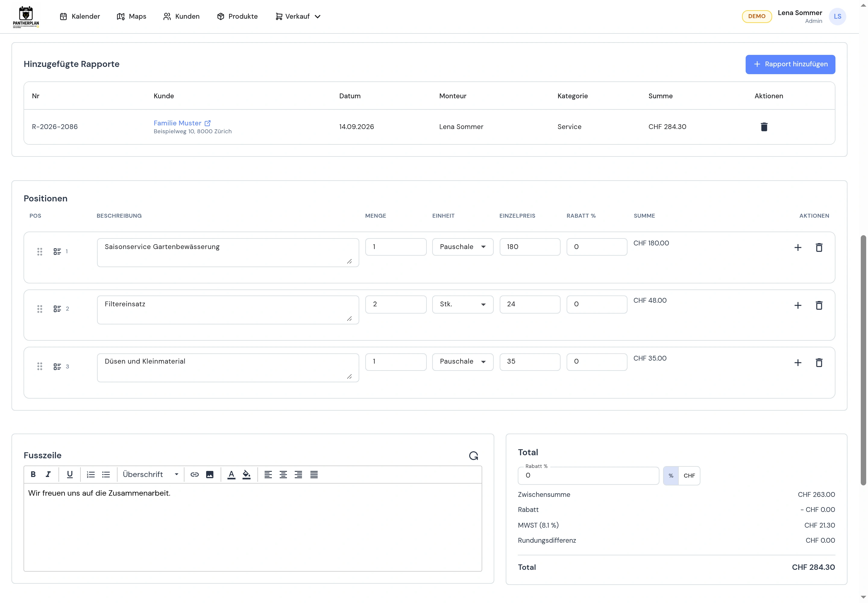Insert a link in the Fusszeile editor
This screenshot has width=868, height=603.
coord(194,475)
